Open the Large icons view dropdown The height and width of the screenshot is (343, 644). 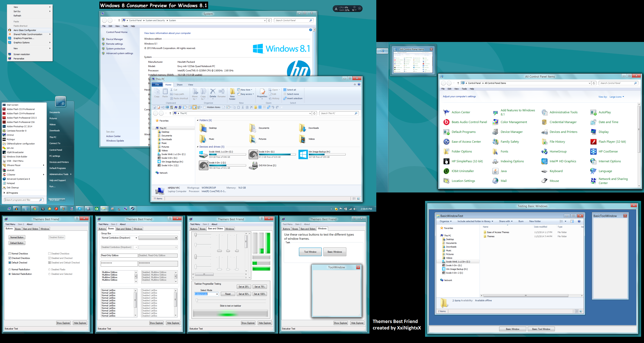(617, 97)
